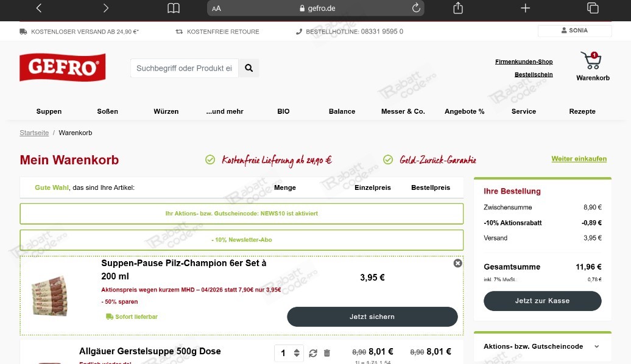This screenshot has height=364, width=631.
Task: Click the refresh icon next to quantity
Action: [312, 352]
